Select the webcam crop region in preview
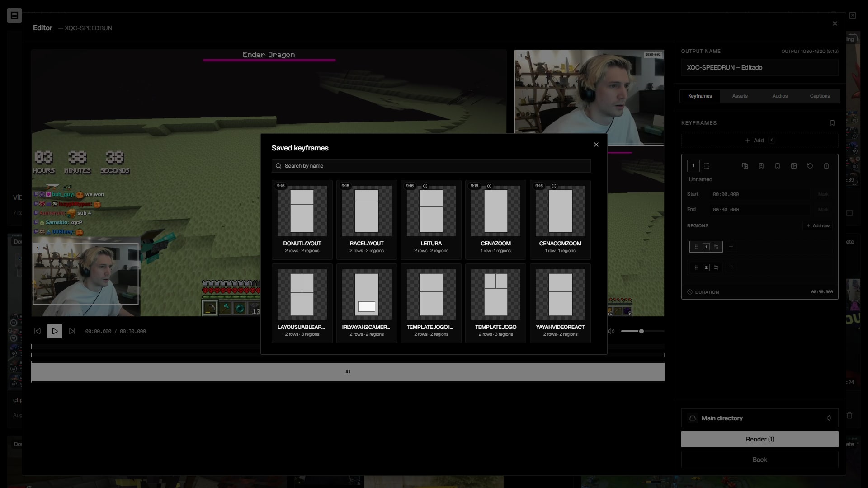The height and width of the screenshot is (488, 868). [86, 274]
